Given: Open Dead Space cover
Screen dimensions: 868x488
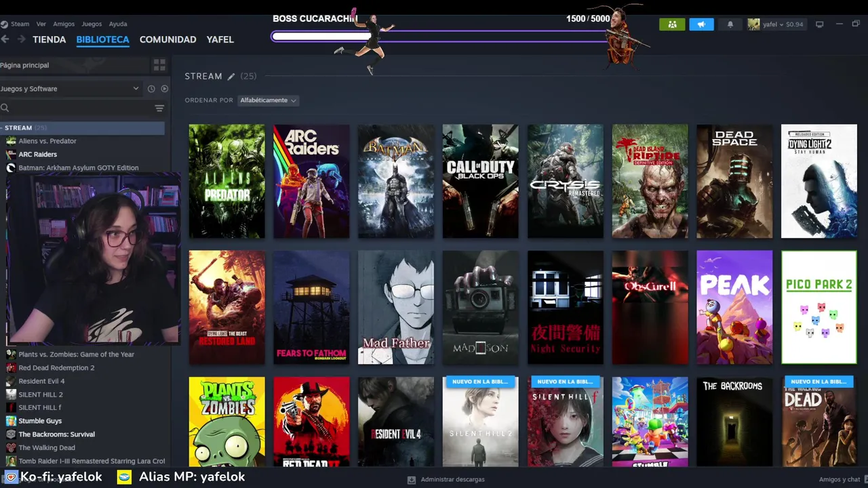Looking at the screenshot, I should click(734, 181).
